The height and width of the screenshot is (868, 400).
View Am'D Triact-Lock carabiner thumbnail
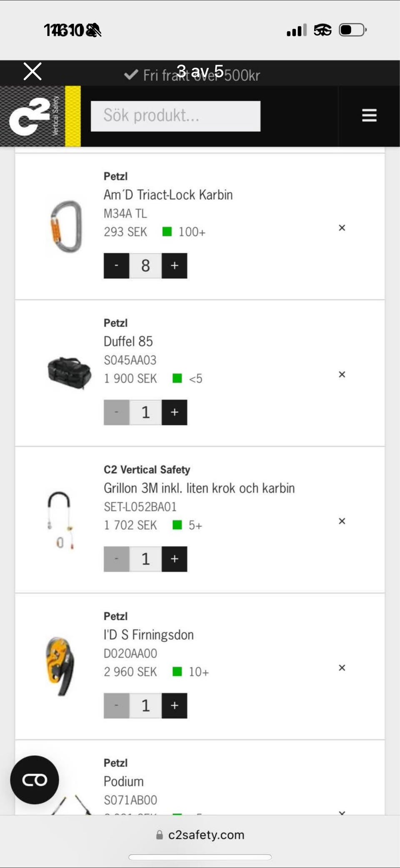click(x=66, y=227)
